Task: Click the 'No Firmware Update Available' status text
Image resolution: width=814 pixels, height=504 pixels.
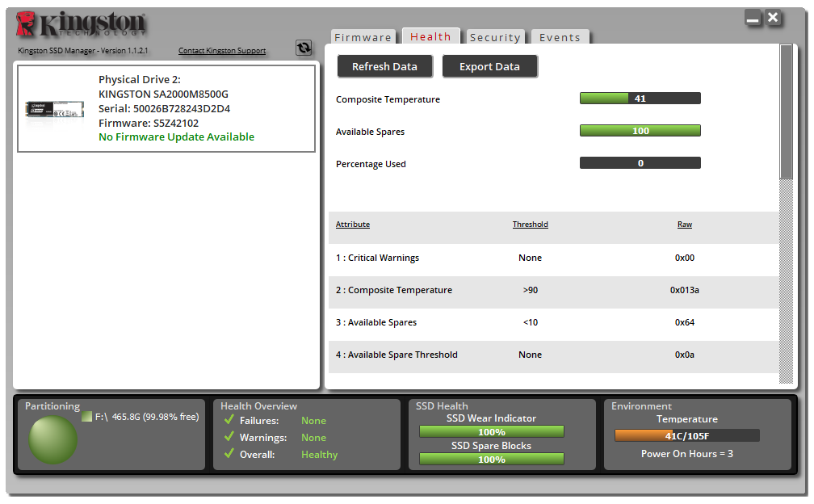Action: click(x=177, y=137)
